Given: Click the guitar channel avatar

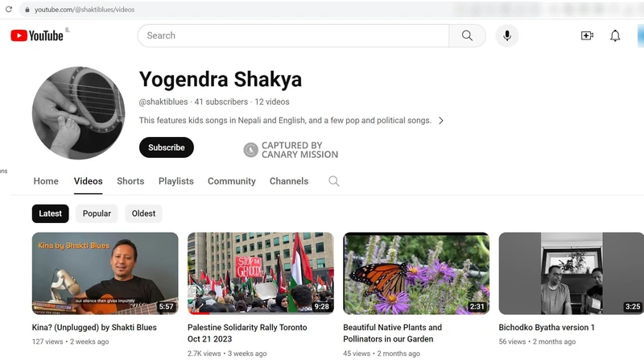Looking at the screenshot, I should click(78, 113).
